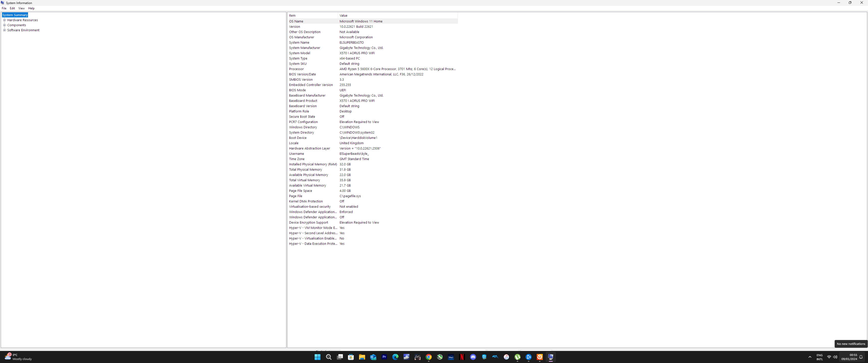Expand the Software Environment node
Image resolution: width=868 pixels, height=363 pixels.
point(5,30)
